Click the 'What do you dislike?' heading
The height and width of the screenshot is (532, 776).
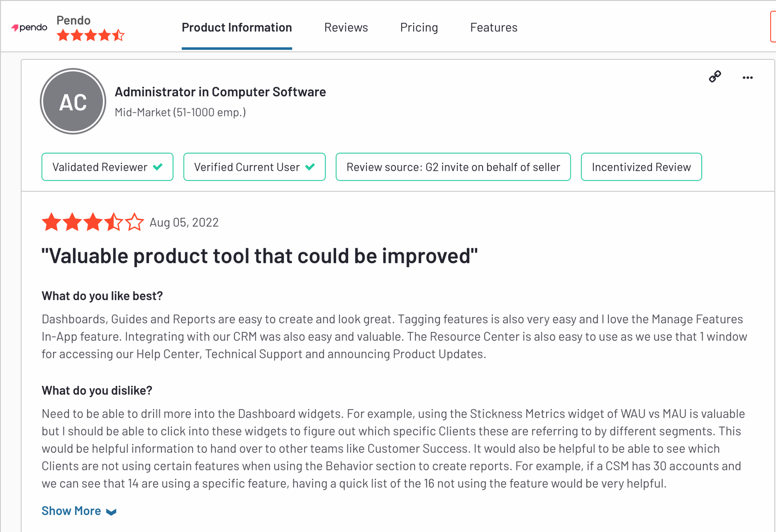(x=97, y=390)
